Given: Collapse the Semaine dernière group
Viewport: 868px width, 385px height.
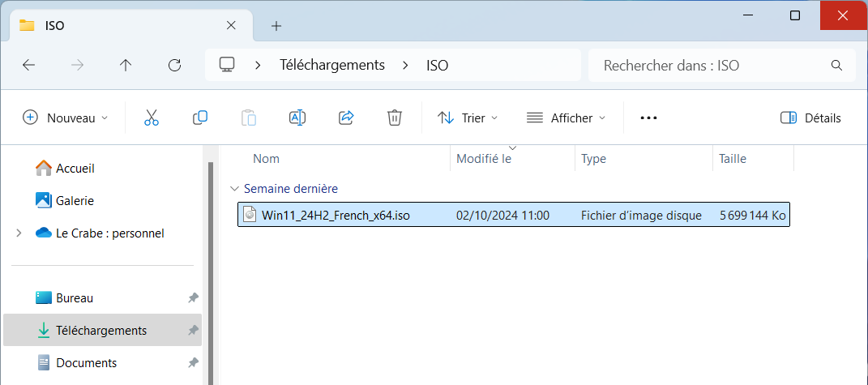Looking at the screenshot, I should click(235, 189).
